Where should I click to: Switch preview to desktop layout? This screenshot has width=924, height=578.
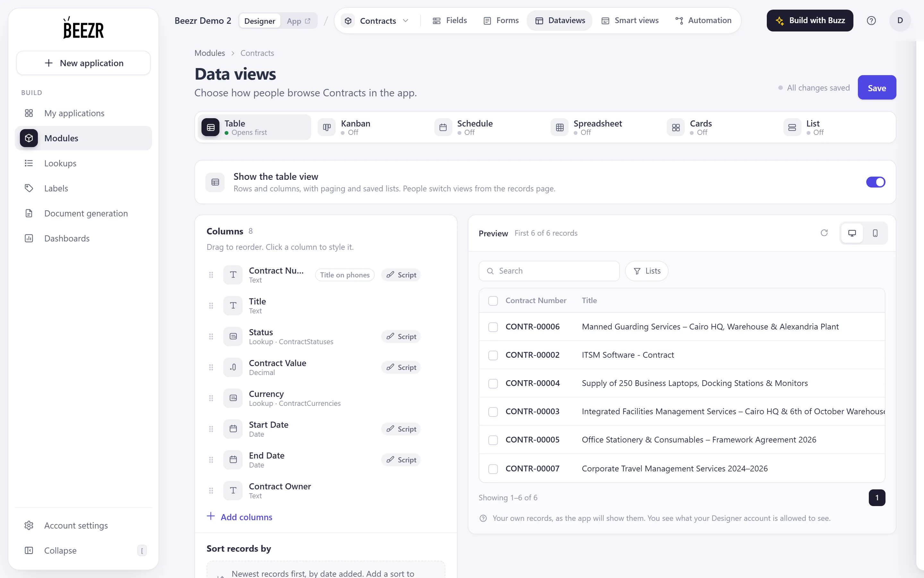(852, 233)
